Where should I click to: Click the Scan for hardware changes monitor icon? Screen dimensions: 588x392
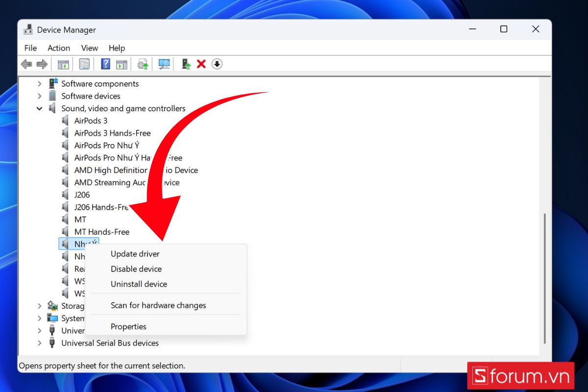coord(164,64)
